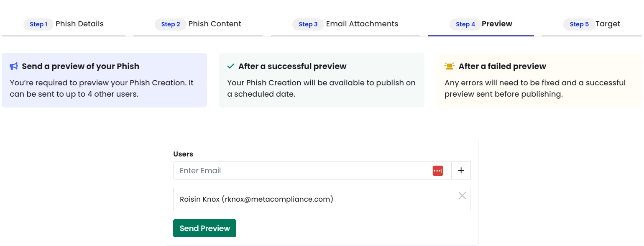Select the Roisin Knox user entry
This screenshot has width=644, height=246.
pyautogui.click(x=322, y=200)
